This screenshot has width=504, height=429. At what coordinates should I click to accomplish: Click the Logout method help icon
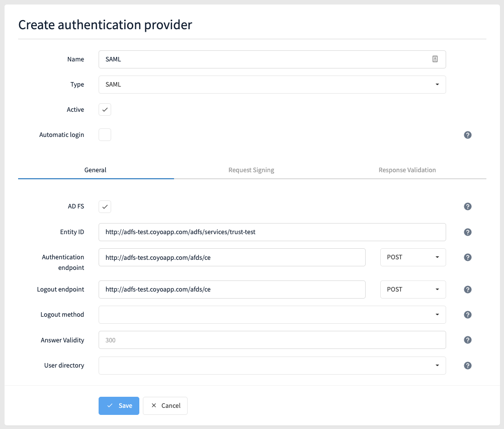(x=467, y=315)
